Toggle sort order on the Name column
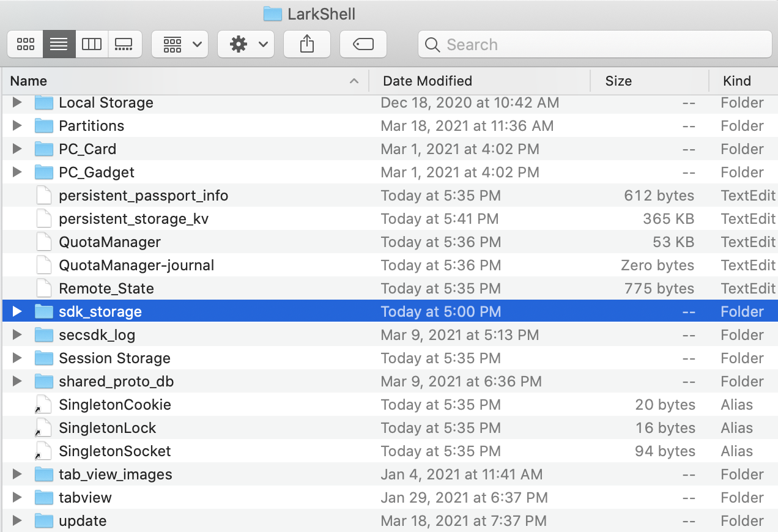This screenshot has width=778, height=532. click(29, 81)
